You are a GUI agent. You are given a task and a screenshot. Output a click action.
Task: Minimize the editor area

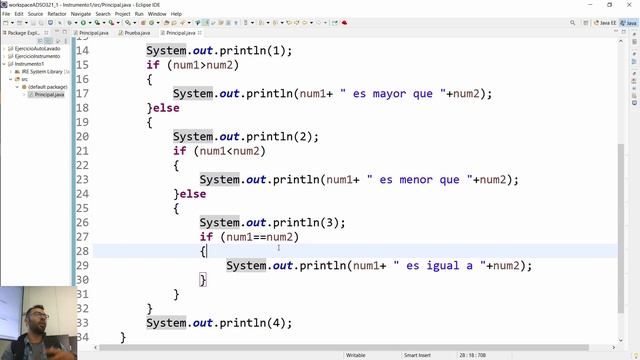click(x=616, y=32)
